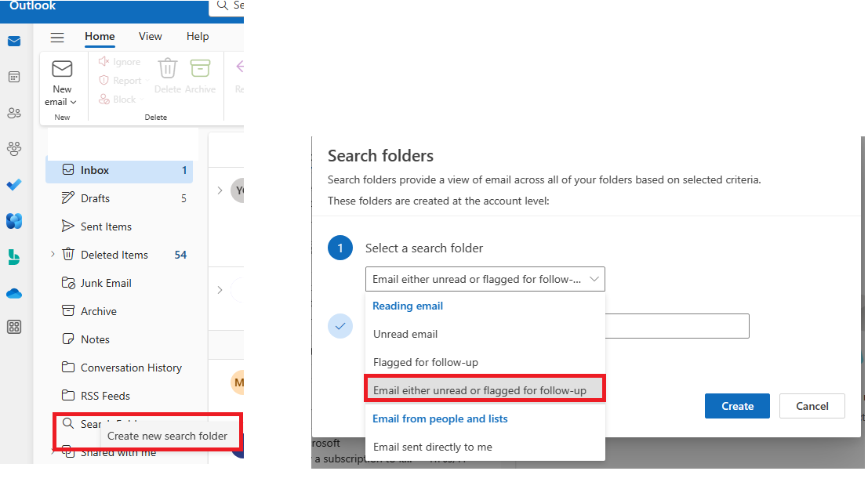Screen dimensions: 868x500
Task: Click the Archive box icon in ribbon
Action: [200, 69]
